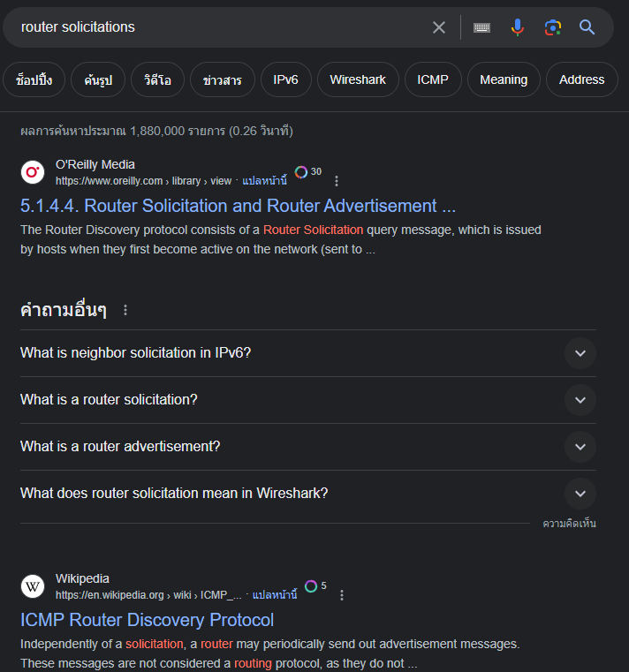Expand the Wireshark router solicitation question
629x672 pixels.
pos(580,494)
